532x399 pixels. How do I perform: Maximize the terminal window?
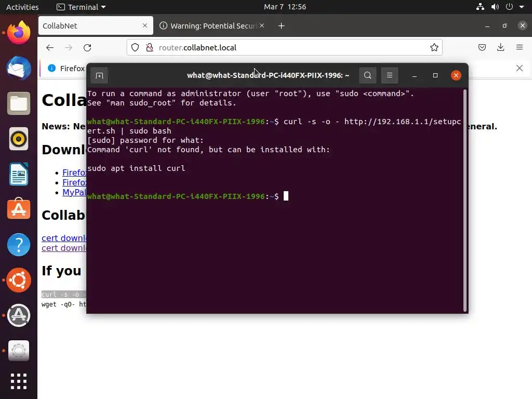(435, 75)
